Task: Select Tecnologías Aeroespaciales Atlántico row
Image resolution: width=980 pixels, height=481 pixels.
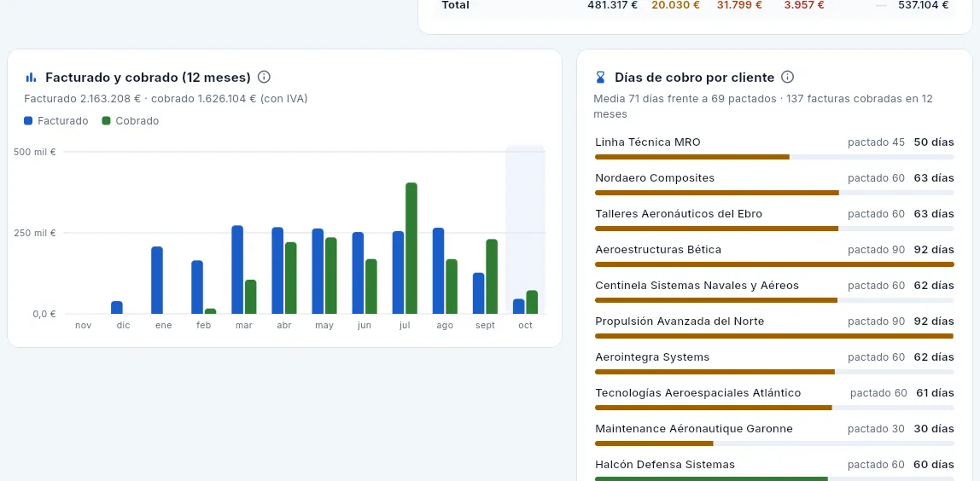Action: (x=774, y=399)
